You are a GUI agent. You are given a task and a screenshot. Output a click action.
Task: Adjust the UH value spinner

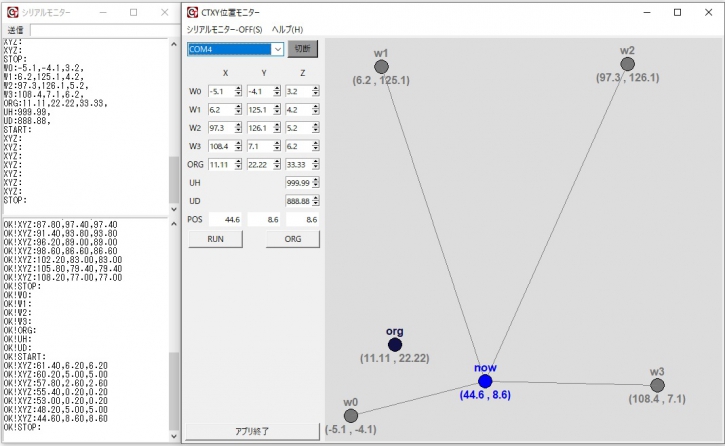(x=317, y=183)
